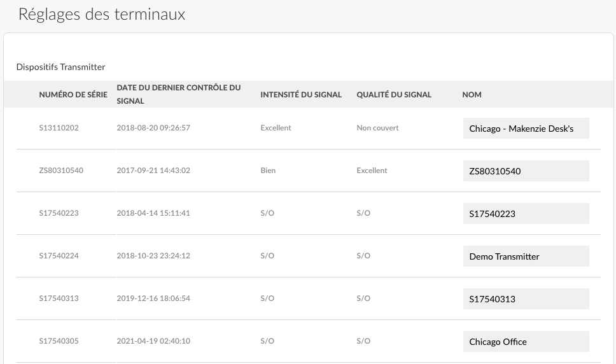Click the 'Réglages des terminaux' page title

102,15
